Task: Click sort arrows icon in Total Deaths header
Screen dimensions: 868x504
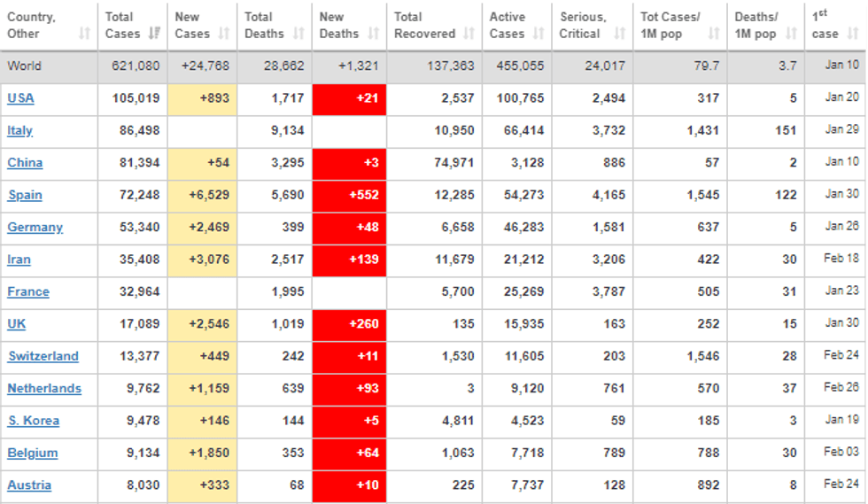Action: [299, 34]
